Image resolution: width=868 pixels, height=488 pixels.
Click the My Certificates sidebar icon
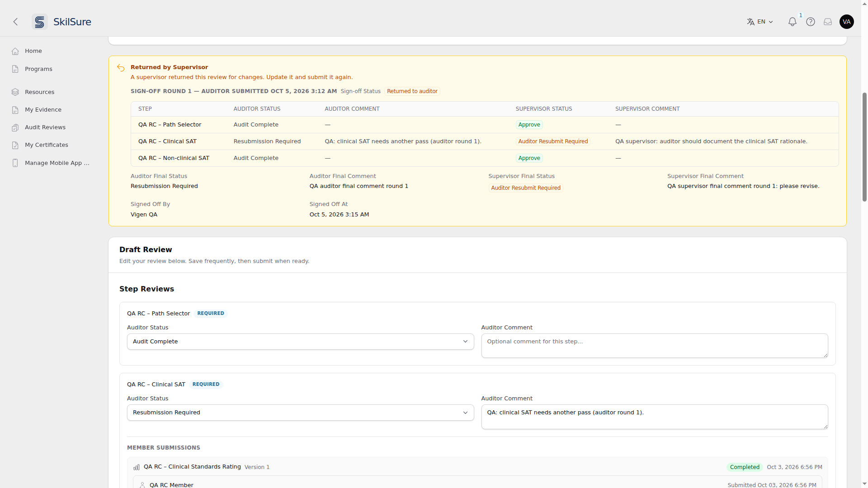click(x=15, y=145)
